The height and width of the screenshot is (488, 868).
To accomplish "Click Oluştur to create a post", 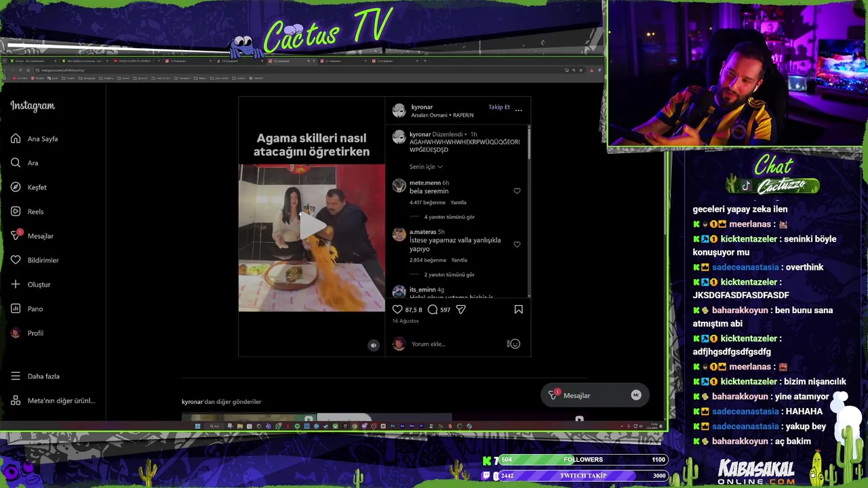I will [x=31, y=285].
